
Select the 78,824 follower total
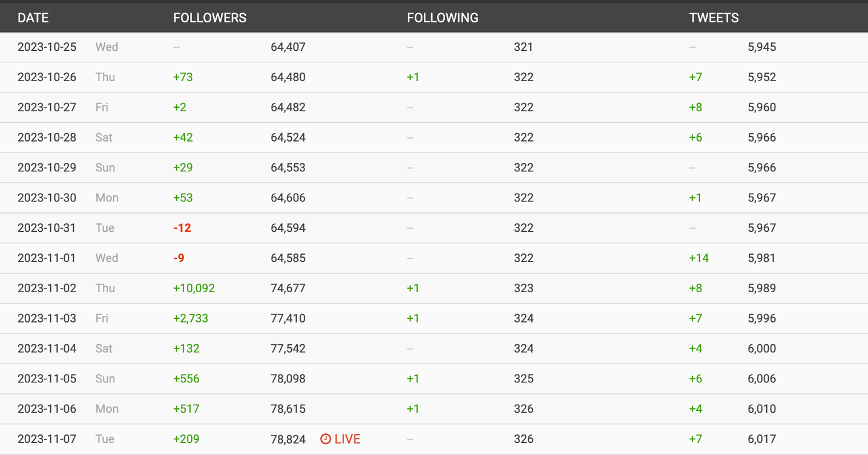[288, 439]
